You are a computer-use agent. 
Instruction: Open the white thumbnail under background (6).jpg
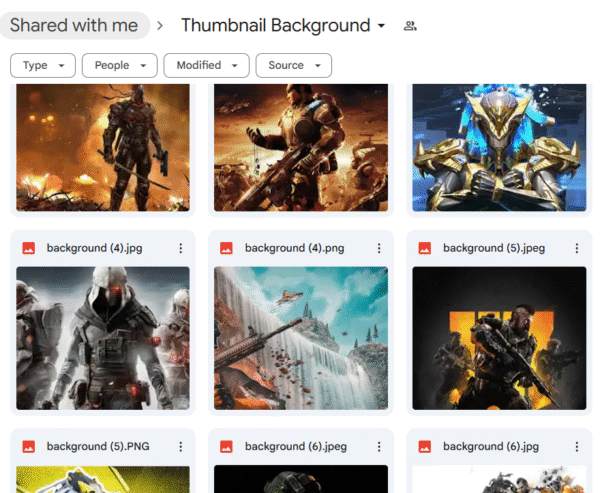pos(499,479)
